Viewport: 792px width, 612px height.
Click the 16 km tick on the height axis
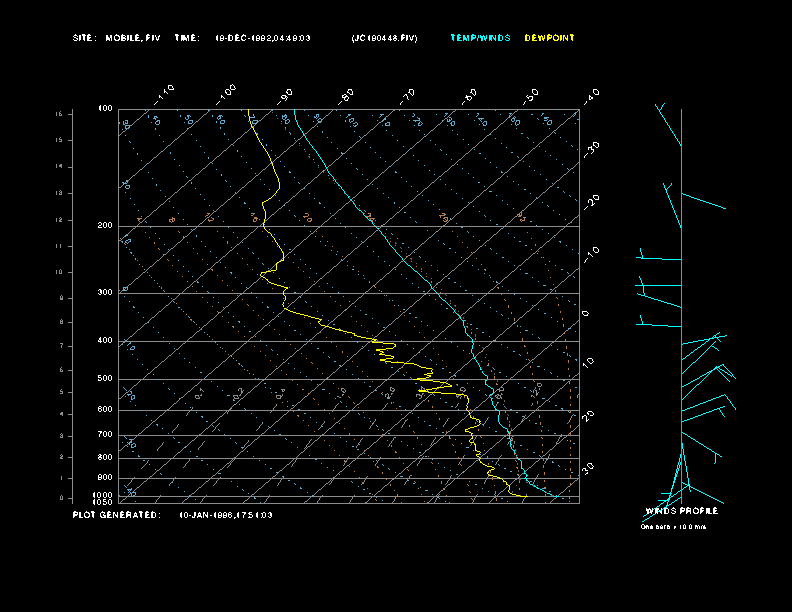pos(59,114)
